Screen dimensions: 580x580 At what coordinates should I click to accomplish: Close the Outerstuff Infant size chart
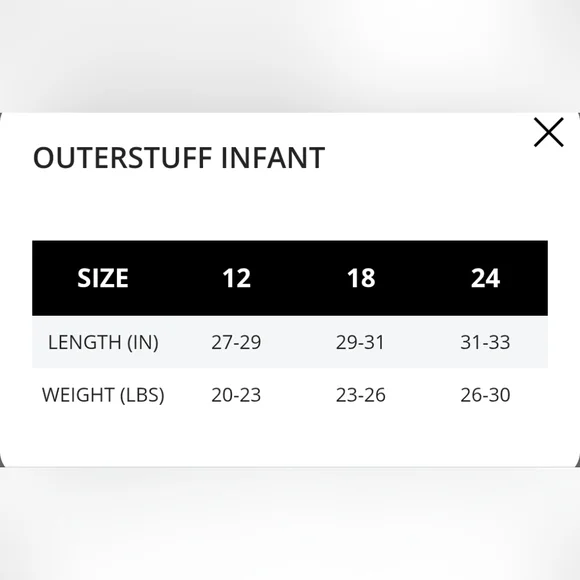(x=549, y=132)
